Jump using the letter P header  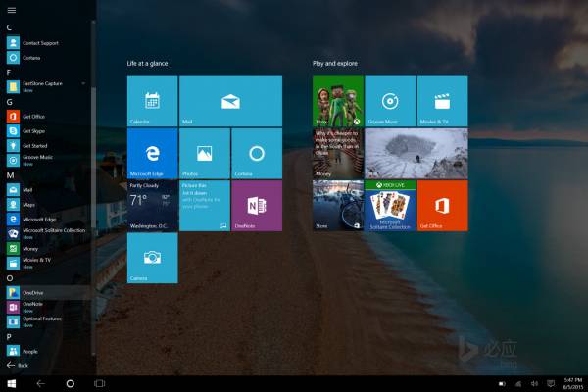[x=9, y=337]
